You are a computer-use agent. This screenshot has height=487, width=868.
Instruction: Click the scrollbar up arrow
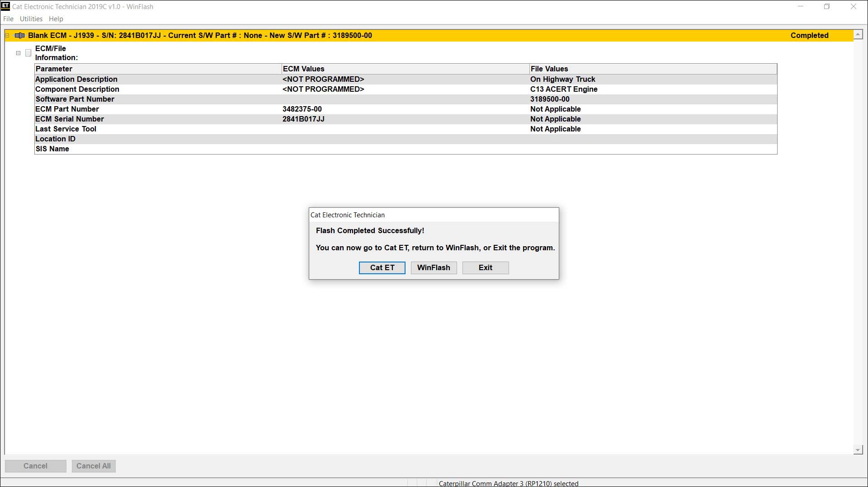858,34
